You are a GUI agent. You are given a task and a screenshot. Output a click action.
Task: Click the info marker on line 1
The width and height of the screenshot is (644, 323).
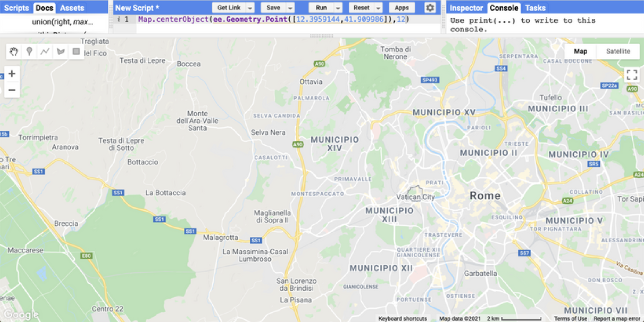119,19
